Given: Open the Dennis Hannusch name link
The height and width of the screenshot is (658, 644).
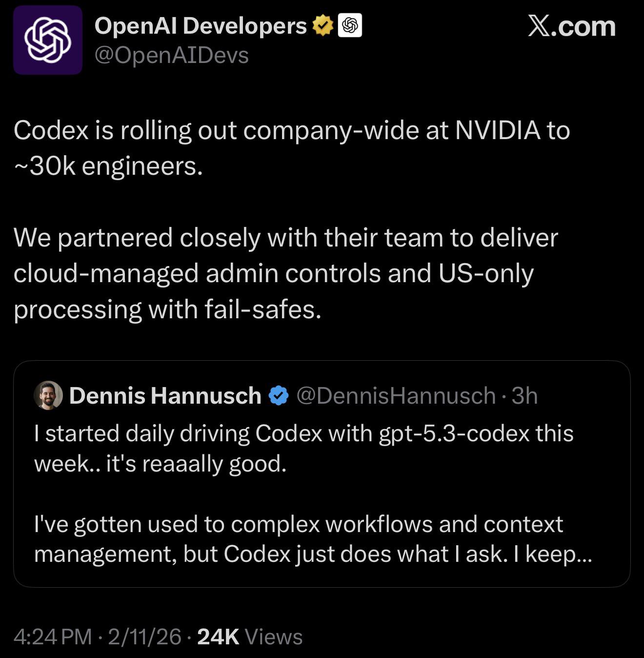Looking at the screenshot, I should click(165, 395).
